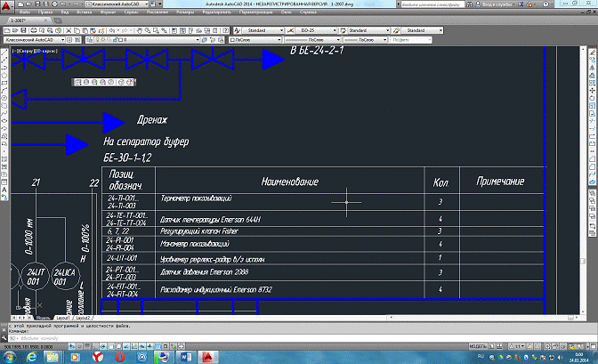Click the viewport label [-][Сверху][2D-каркас]
The image size is (598, 364).
(31, 50)
